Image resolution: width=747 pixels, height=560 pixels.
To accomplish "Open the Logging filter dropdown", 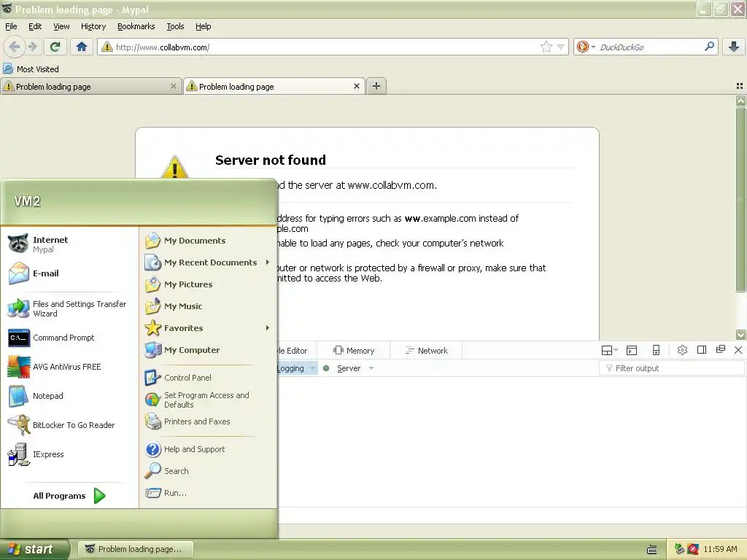I will (x=312, y=368).
